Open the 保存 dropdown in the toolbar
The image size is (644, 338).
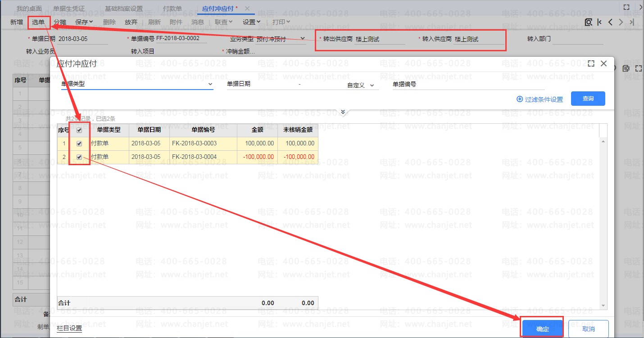point(84,22)
